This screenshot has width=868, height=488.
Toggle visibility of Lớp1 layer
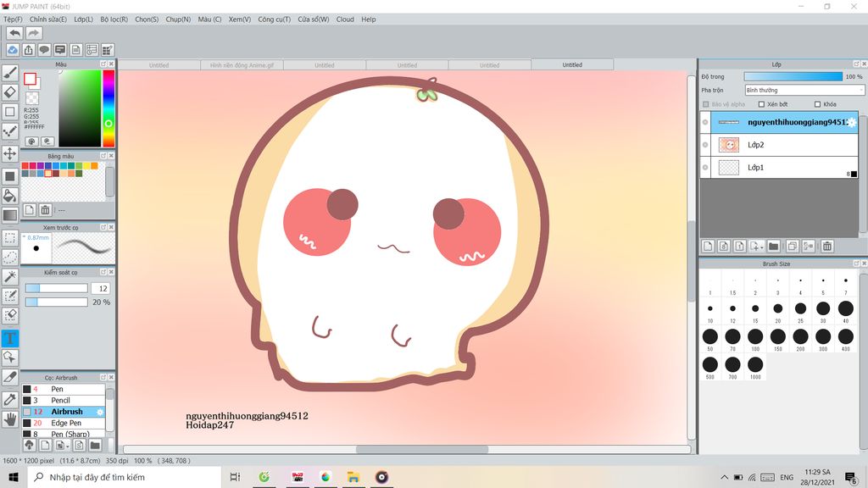click(705, 167)
